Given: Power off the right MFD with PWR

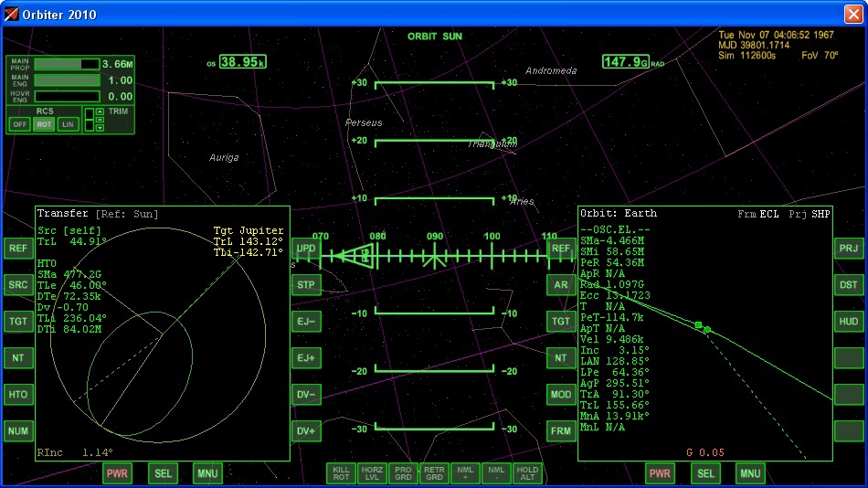Looking at the screenshot, I should (x=660, y=473).
